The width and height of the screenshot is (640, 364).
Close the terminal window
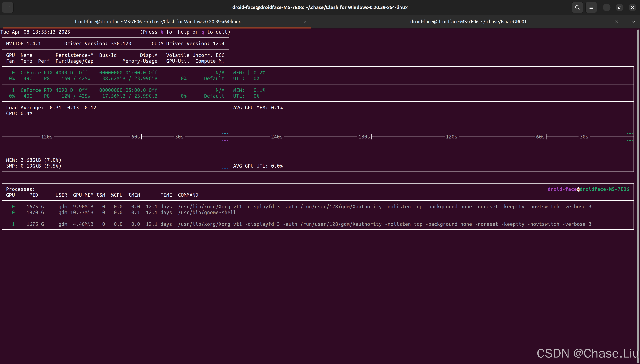tap(633, 7)
